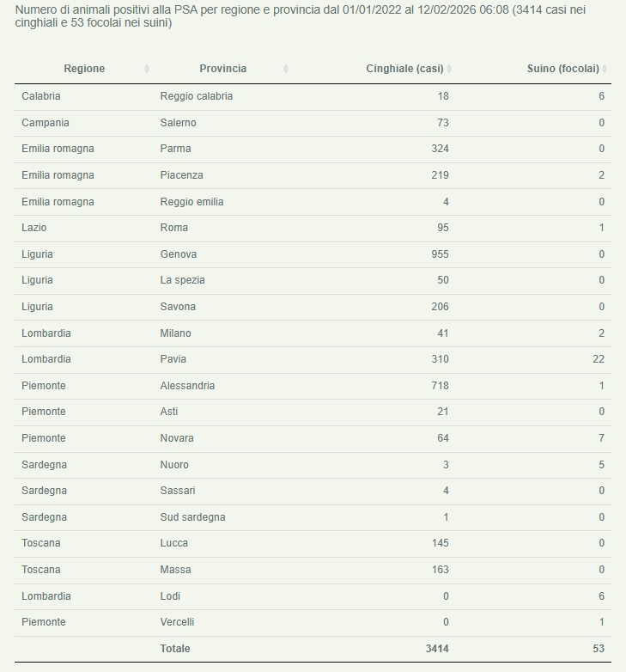
Task: Click the Alessandria province cell
Action: (187, 386)
